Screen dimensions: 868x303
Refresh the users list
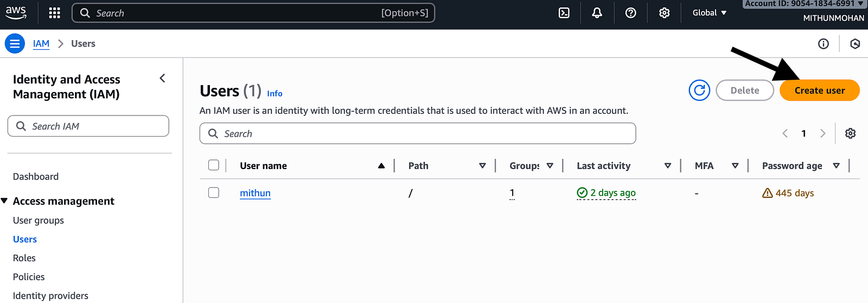(x=699, y=91)
